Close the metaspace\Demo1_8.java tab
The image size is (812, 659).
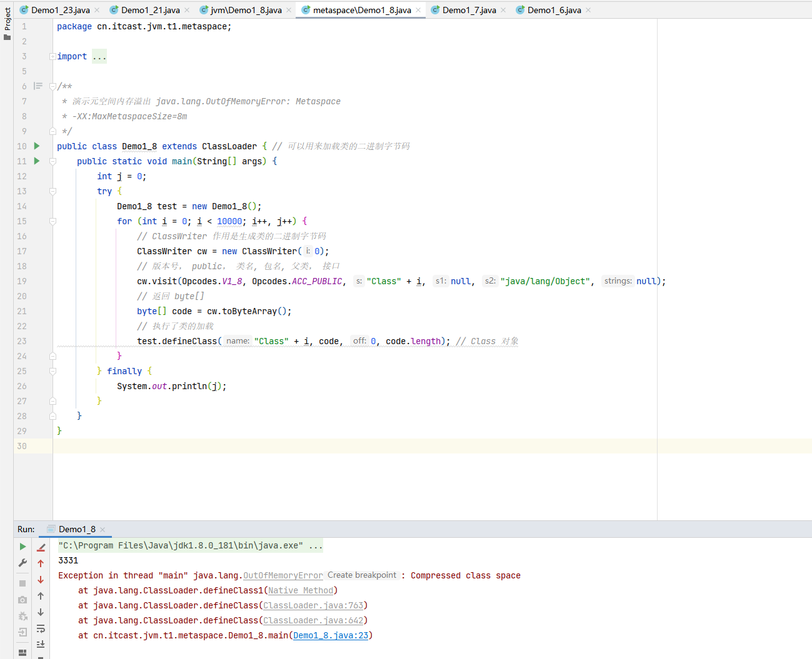pos(418,10)
